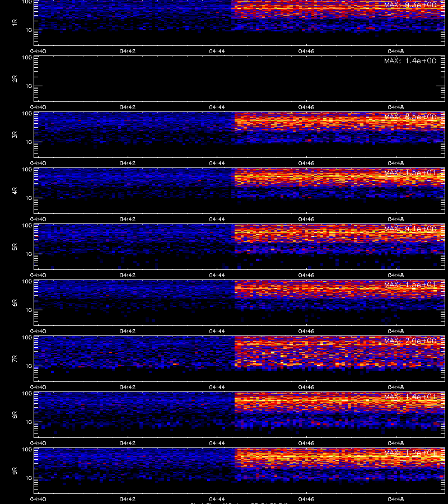Click the 04:44 time tick below panel 8R
The height and width of the screenshot is (504, 448).
point(217,444)
